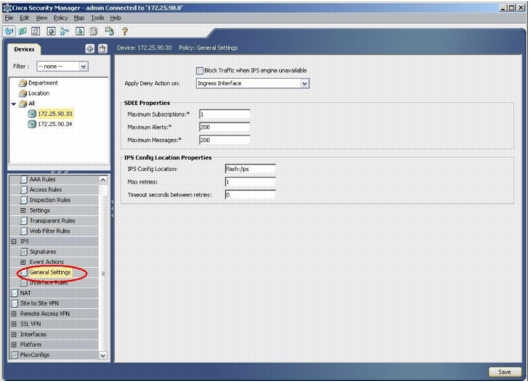Expand Remote Access VPN group
The width and height of the screenshot is (530, 382).
point(14,314)
